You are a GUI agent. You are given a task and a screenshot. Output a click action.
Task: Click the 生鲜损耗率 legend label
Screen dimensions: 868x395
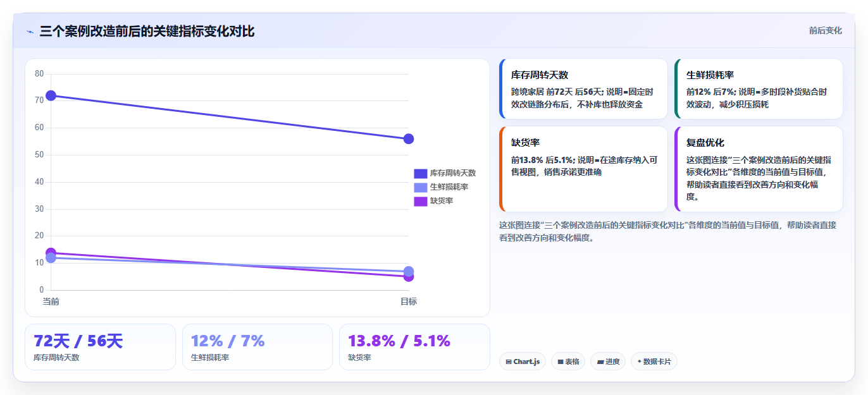449,187
